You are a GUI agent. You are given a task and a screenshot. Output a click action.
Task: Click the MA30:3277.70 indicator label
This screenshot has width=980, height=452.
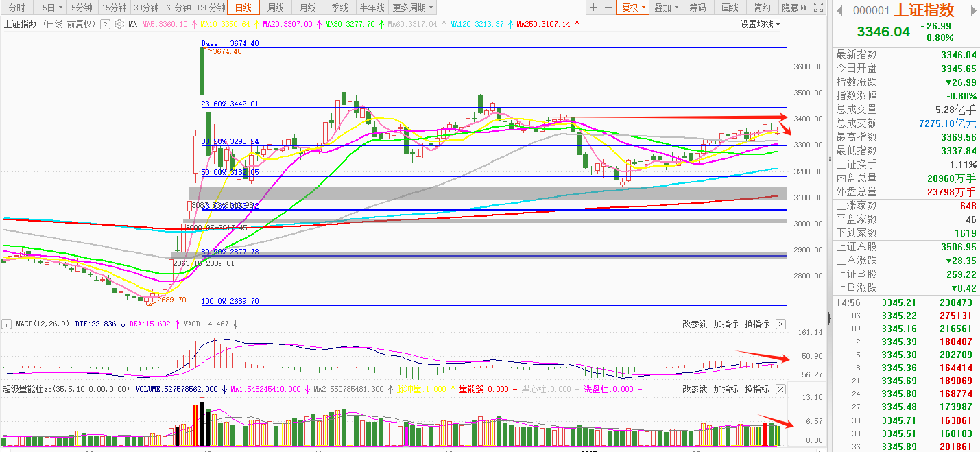pyautogui.click(x=350, y=24)
